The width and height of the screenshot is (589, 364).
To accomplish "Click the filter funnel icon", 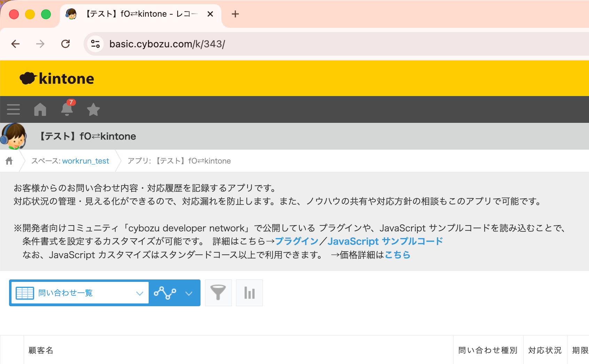I will click(218, 293).
